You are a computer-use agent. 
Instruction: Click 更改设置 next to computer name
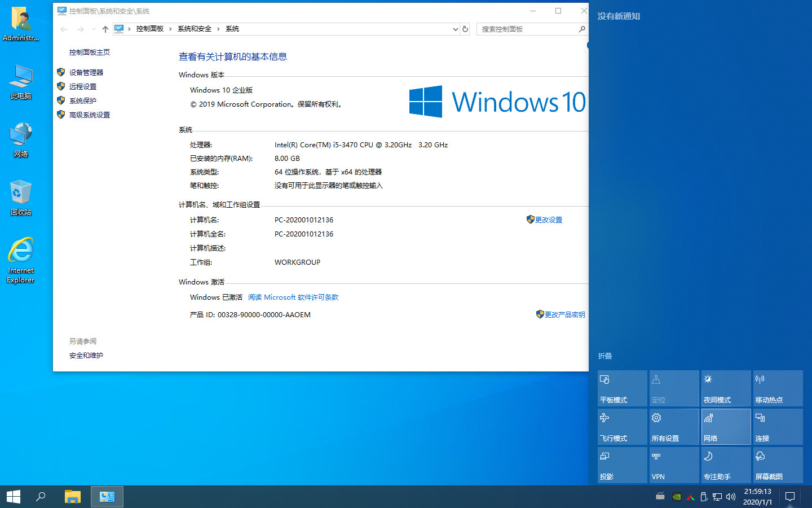549,220
